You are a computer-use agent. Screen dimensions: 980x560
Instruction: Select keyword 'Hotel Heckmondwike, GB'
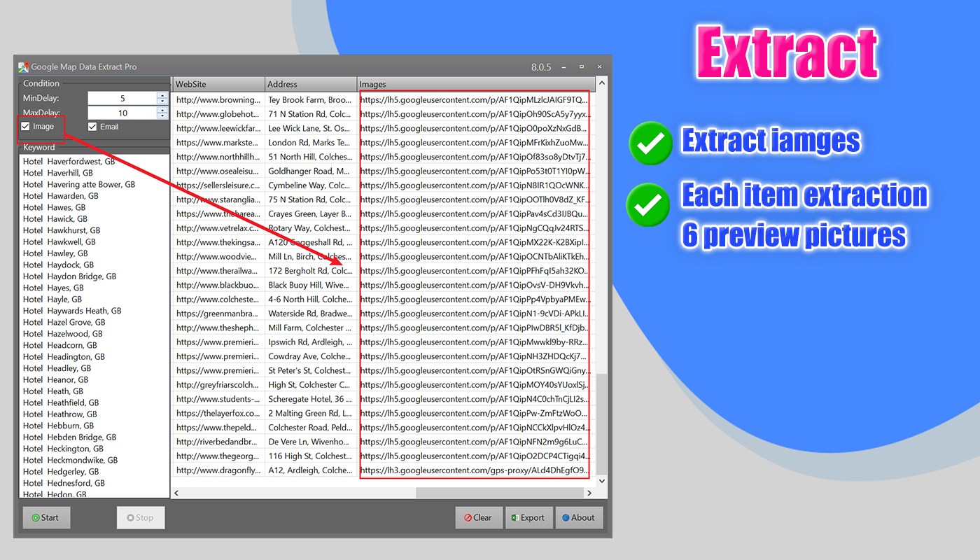tap(71, 460)
